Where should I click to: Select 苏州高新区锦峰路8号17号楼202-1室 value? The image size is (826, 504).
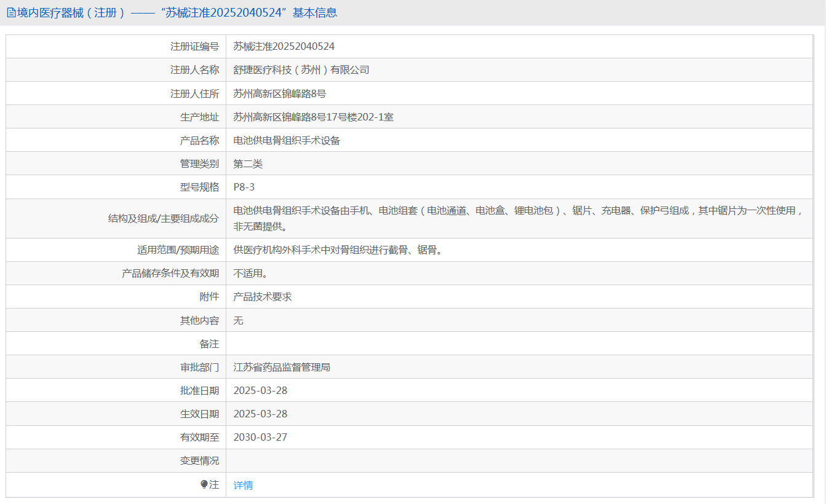pos(314,117)
